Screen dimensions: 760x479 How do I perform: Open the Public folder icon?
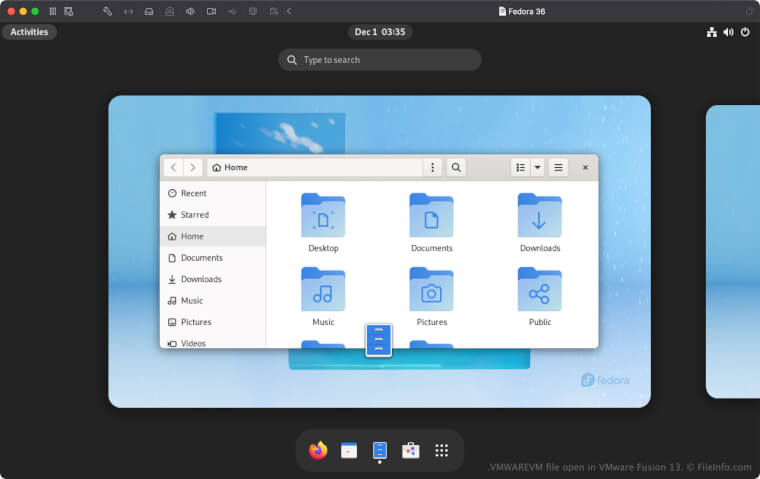pyautogui.click(x=539, y=290)
